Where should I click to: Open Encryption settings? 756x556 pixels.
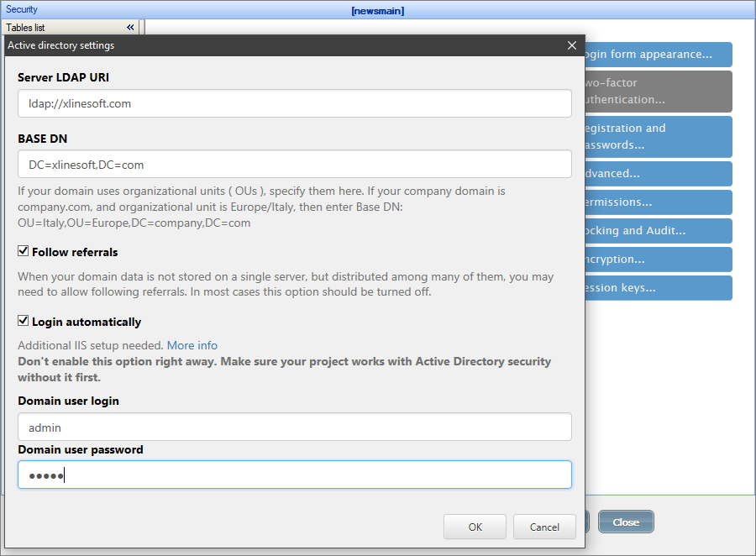tap(672, 259)
